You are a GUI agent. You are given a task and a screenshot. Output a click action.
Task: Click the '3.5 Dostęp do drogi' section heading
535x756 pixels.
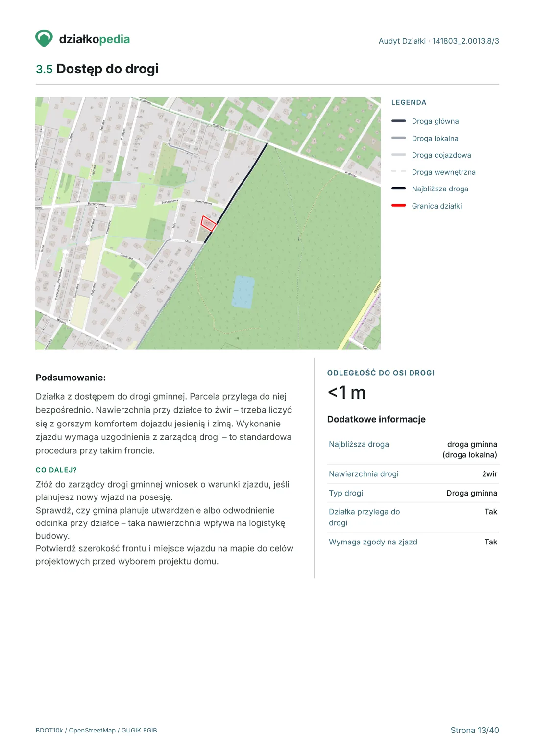[x=97, y=69]
